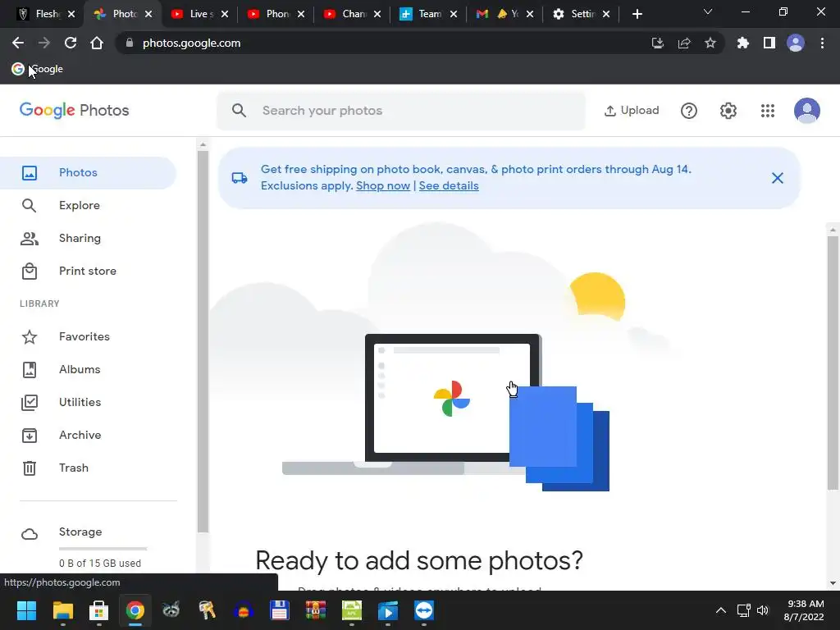Click the '0 B of 15 GB used' text
840x630 pixels.
click(100, 563)
